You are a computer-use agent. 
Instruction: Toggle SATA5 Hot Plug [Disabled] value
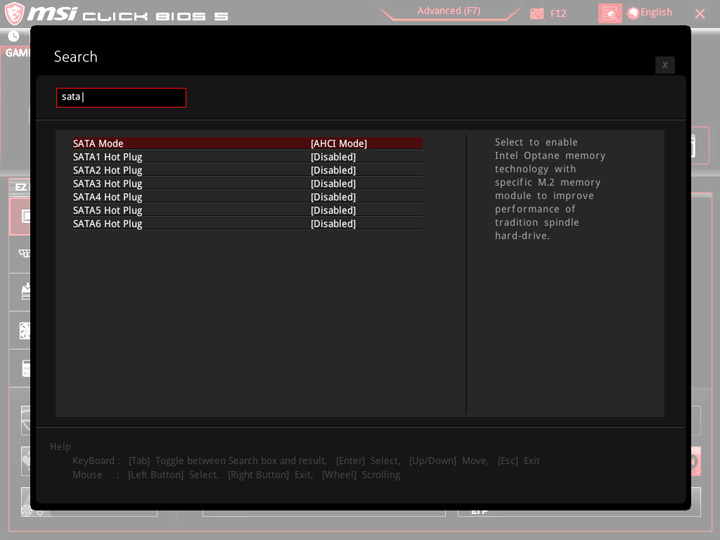[333, 210]
